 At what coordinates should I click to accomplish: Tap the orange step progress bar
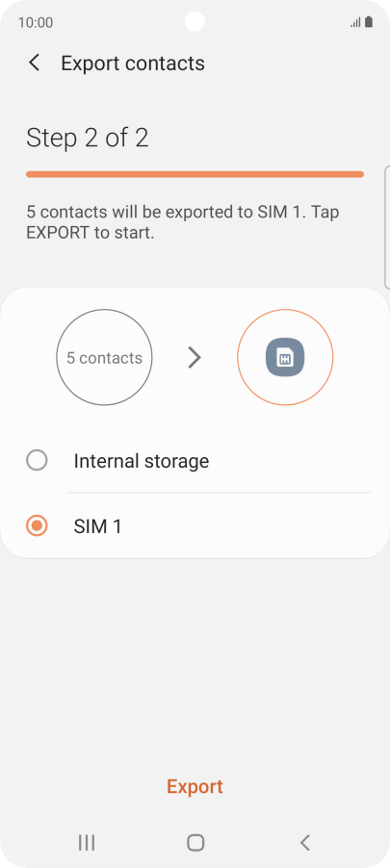click(x=195, y=174)
